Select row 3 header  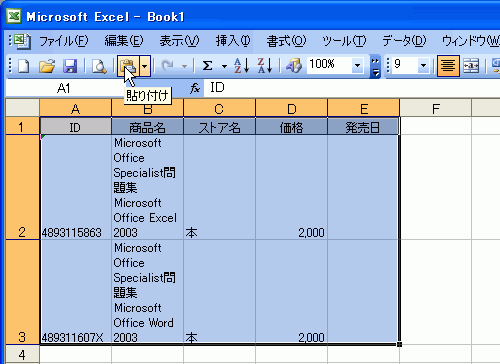[23, 292]
